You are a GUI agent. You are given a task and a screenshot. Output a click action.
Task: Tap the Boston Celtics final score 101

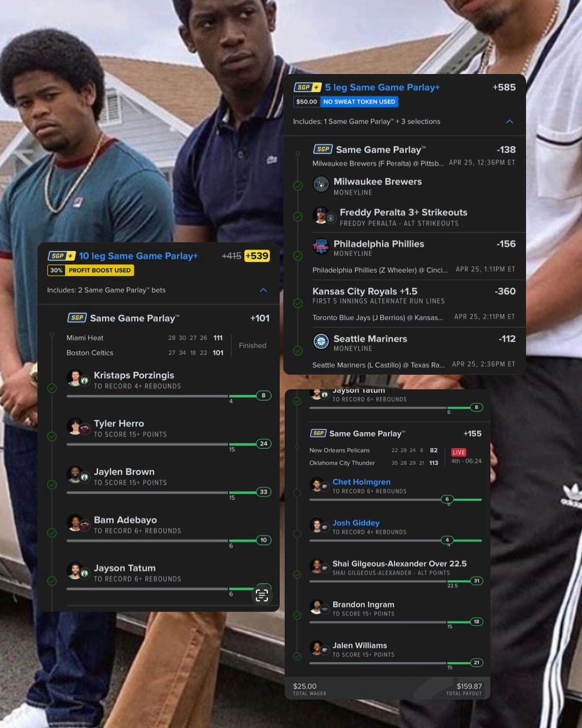point(218,353)
